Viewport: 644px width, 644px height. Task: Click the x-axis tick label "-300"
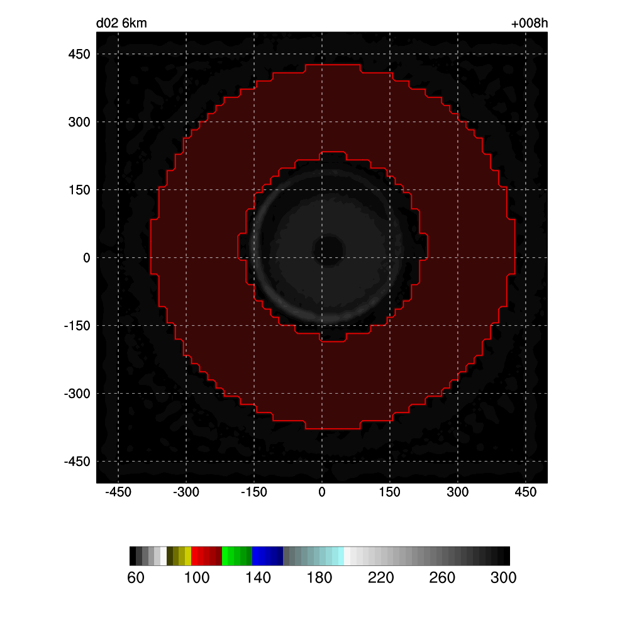(186, 492)
